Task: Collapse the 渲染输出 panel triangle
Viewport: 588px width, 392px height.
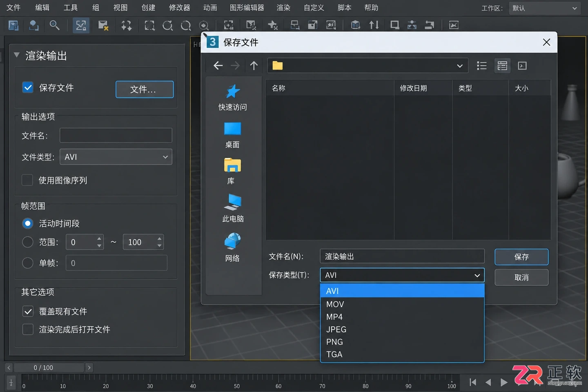Action: point(17,55)
